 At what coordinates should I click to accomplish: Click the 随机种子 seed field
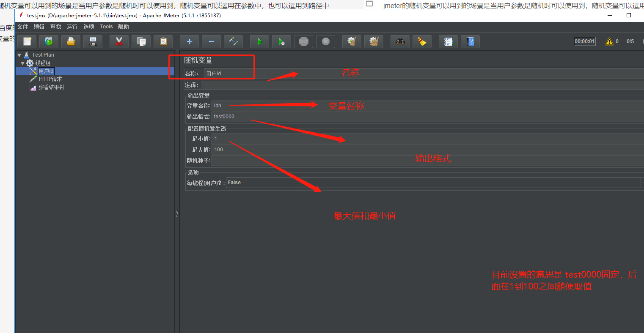point(427,161)
